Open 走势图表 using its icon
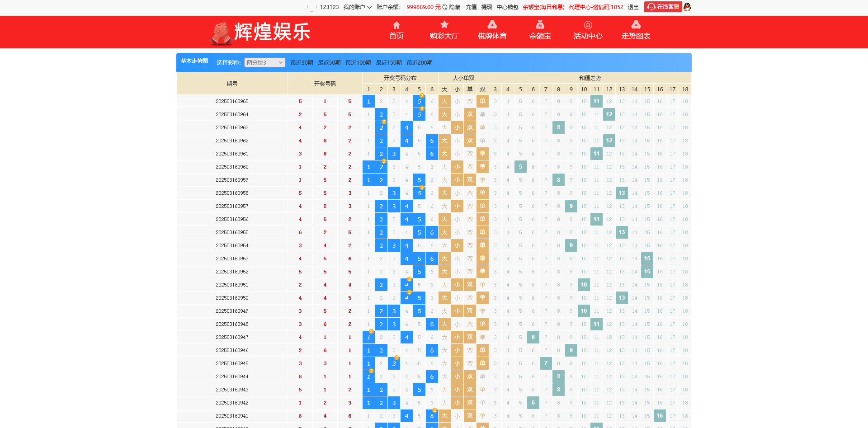 [x=636, y=26]
